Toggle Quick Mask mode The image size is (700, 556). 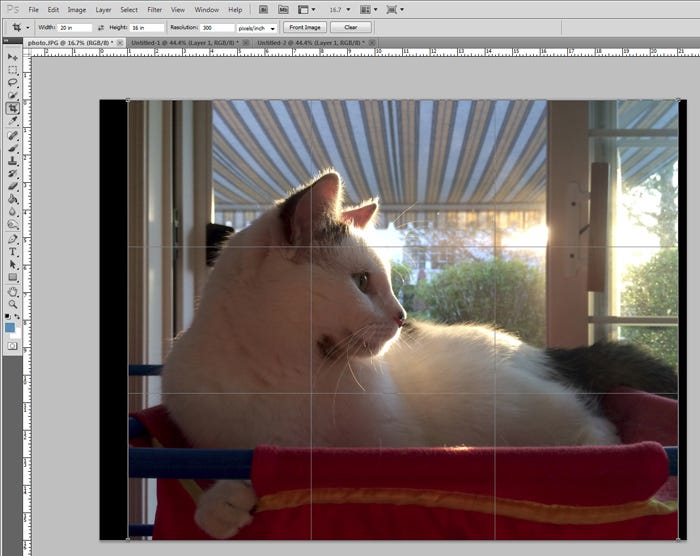point(12,346)
